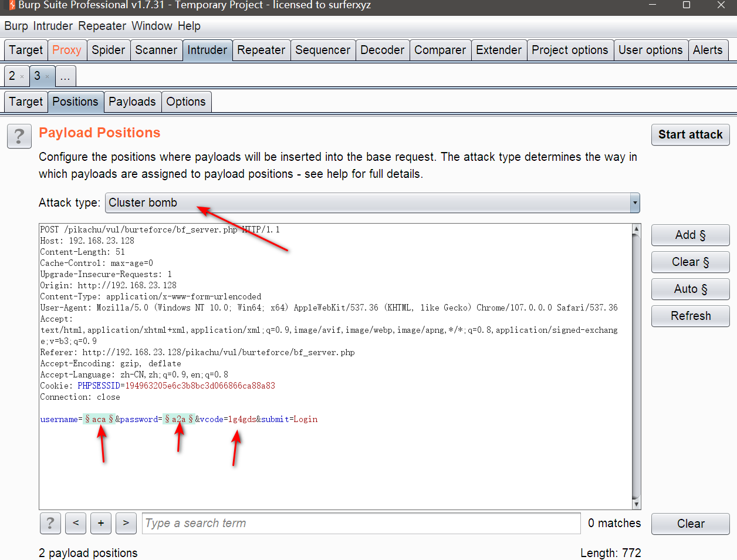Switch to the Payloads tab

pos(132,102)
